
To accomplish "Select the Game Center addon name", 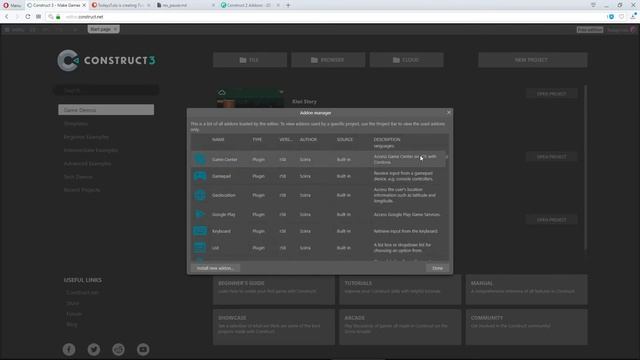I will [224, 160].
